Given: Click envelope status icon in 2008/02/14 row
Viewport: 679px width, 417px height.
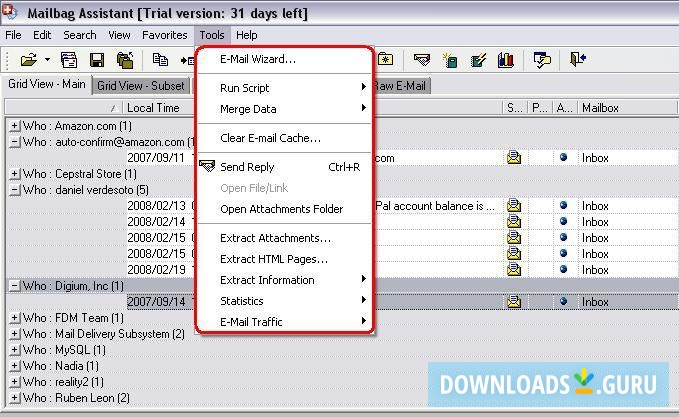Looking at the screenshot, I should 514,221.
